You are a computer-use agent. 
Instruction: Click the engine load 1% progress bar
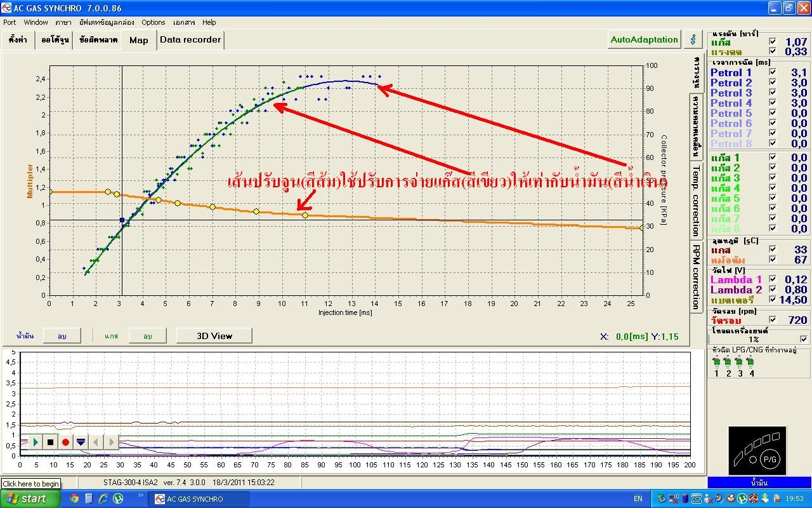click(752, 340)
